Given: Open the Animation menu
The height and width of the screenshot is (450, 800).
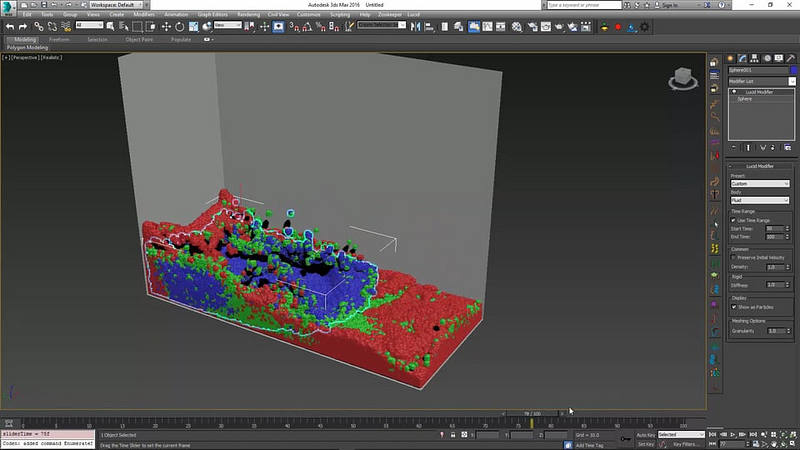Looking at the screenshot, I should (x=176, y=14).
